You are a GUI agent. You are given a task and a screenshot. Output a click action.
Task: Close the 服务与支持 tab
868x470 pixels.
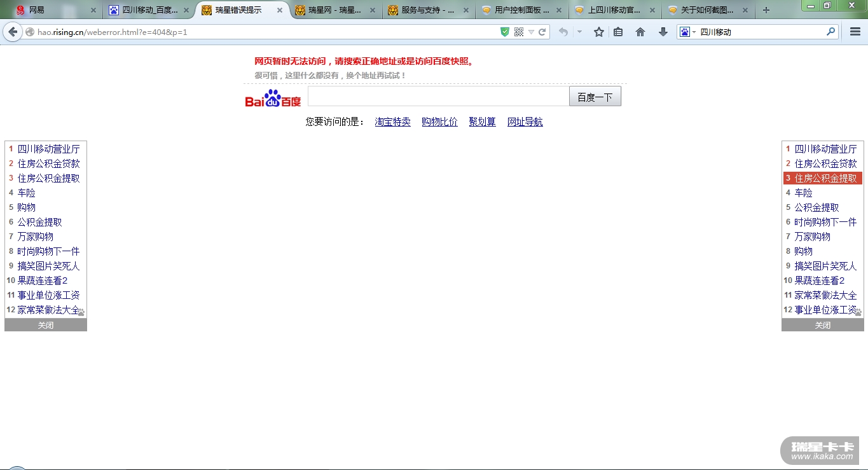tap(465, 10)
